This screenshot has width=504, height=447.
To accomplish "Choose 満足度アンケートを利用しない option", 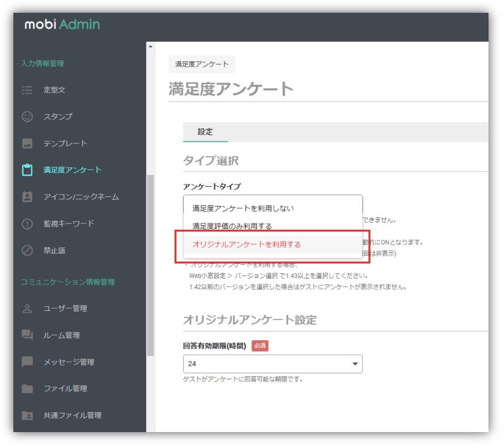I will coord(273,209).
